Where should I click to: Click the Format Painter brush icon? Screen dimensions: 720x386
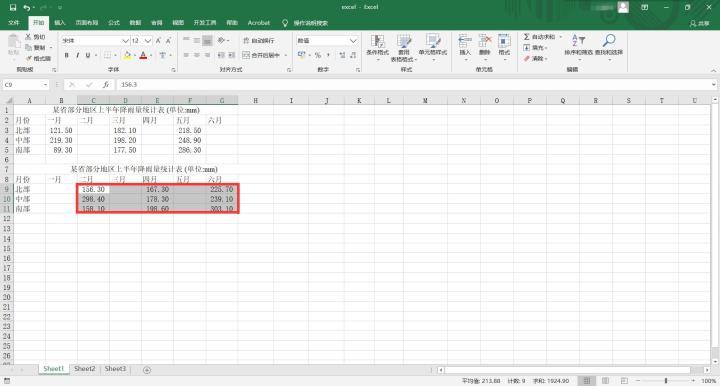(x=29, y=58)
